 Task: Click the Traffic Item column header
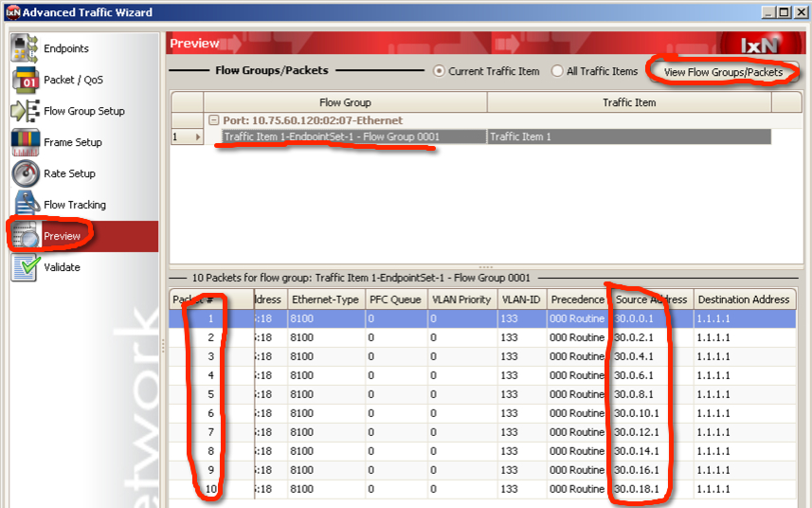tap(629, 102)
